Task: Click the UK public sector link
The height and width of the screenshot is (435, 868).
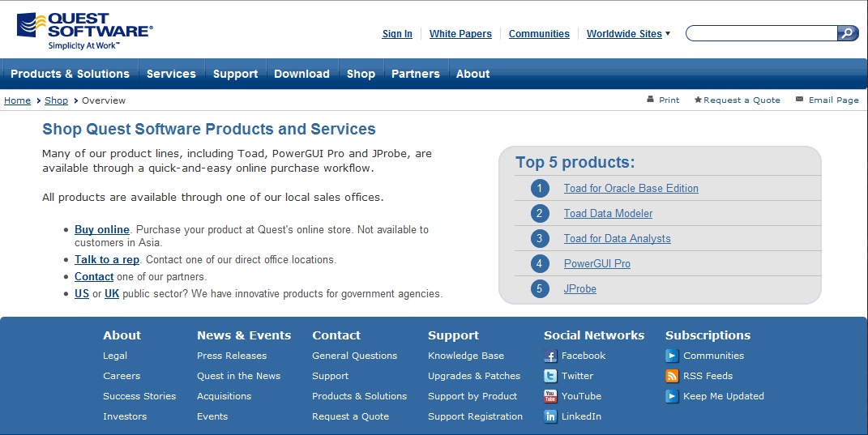Action: point(112,294)
